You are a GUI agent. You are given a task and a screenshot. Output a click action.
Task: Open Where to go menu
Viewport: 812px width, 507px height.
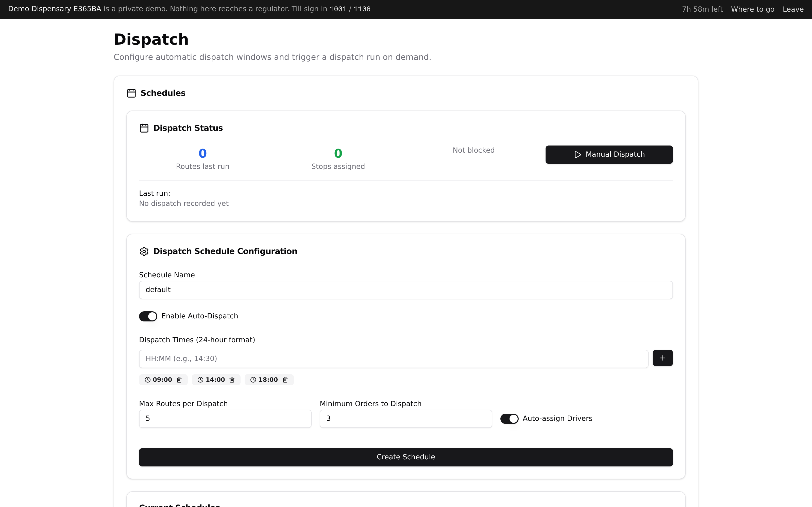pos(753,9)
